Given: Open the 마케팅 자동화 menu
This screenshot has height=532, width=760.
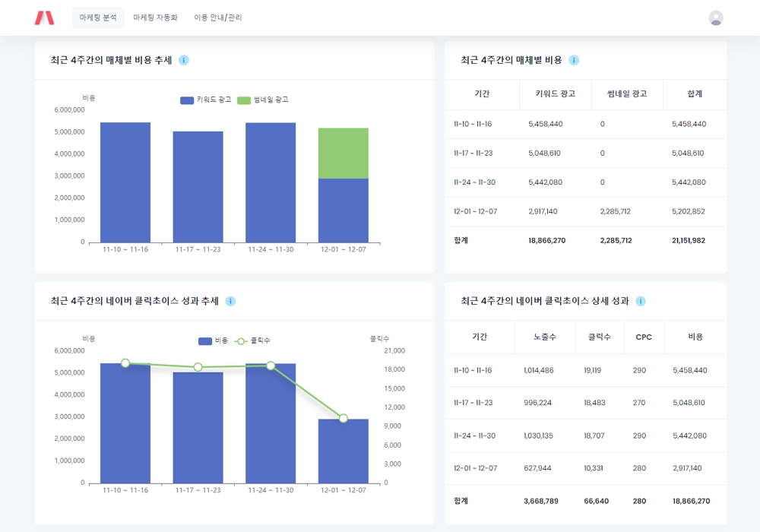Looking at the screenshot, I should (x=155, y=17).
